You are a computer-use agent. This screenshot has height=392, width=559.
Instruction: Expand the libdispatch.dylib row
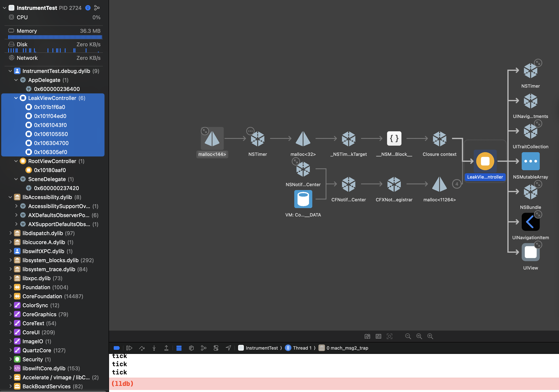[10, 233]
